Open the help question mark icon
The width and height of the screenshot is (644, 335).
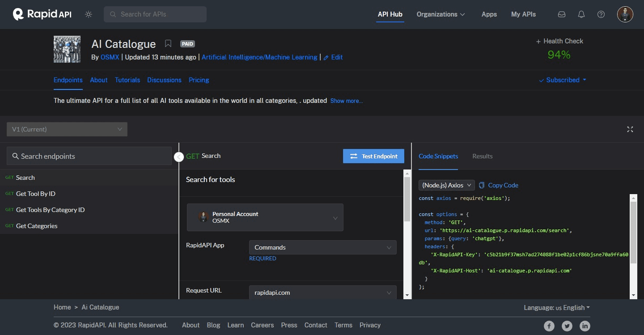pos(601,14)
